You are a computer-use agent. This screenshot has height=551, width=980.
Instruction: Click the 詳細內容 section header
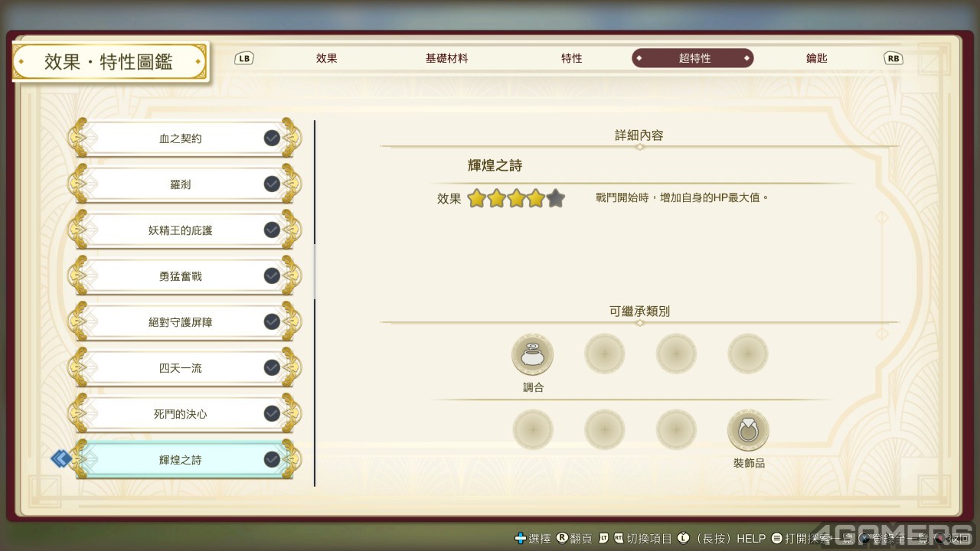pos(639,135)
